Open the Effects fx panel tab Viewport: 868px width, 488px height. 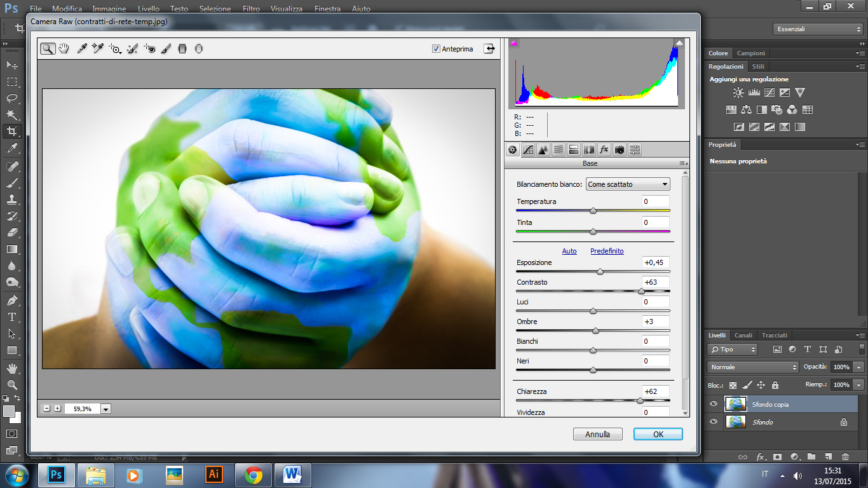point(604,150)
